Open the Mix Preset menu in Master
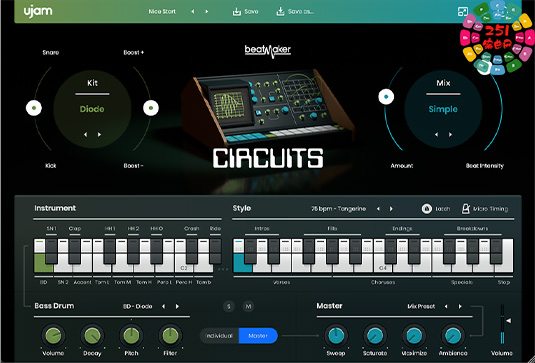 pyautogui.click(x=421, y=306)
